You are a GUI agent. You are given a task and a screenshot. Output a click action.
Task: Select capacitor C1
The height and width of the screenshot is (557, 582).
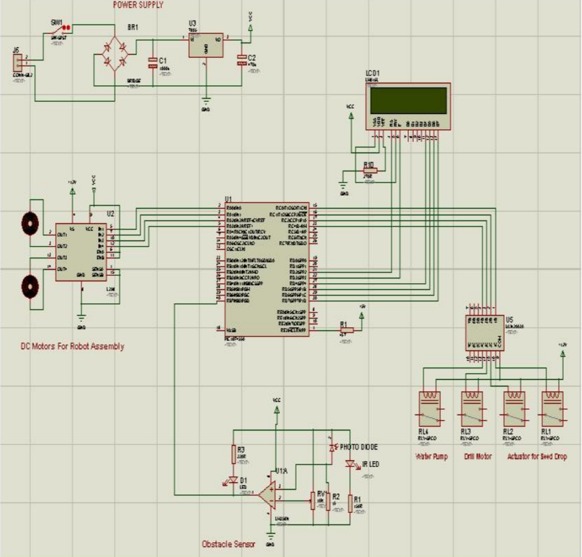pos(153,63)
